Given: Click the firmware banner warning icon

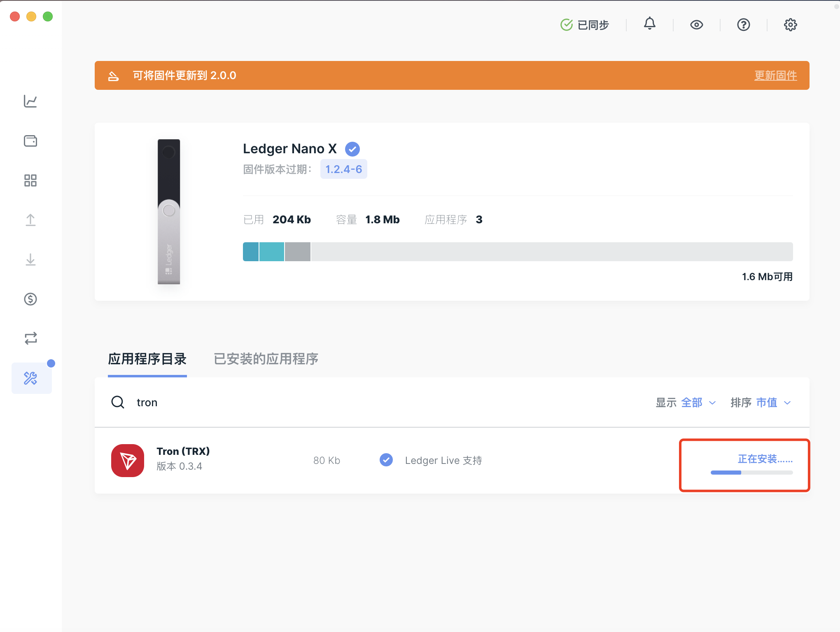Looking at the screenshot, I should [x=113, y=76].
